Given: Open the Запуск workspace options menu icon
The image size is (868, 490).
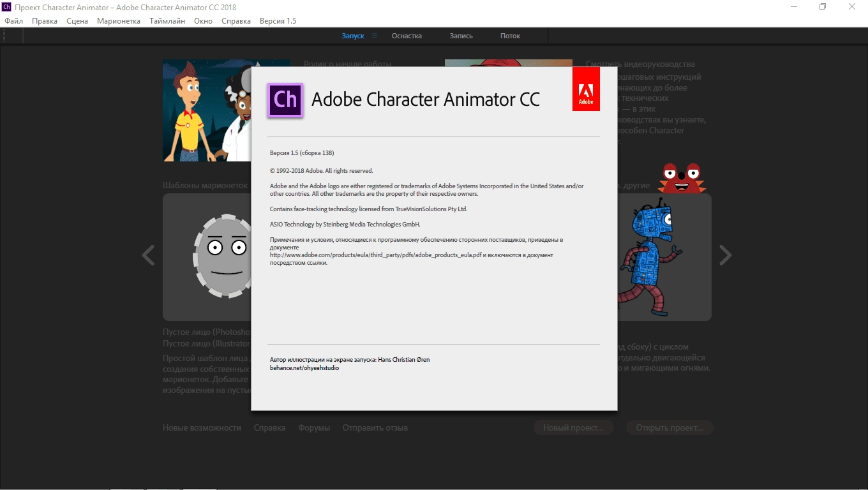Looking at the screenshot, I should (375, 36).
